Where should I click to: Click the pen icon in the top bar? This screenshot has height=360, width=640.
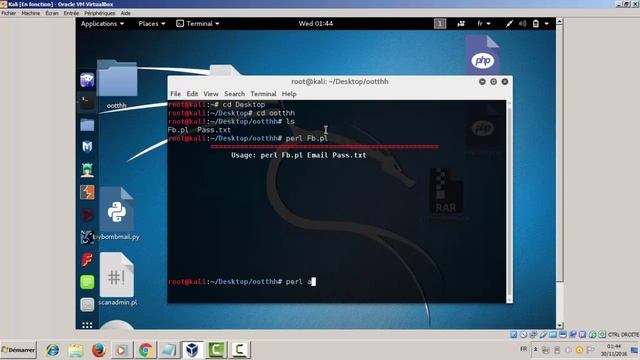[509, 24]
